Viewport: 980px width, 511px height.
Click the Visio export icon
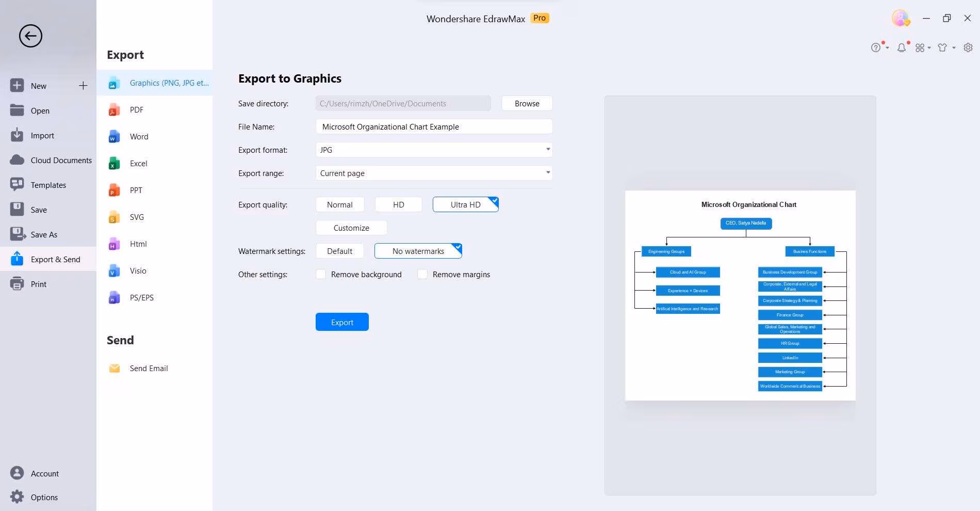(x=114, y=271)
